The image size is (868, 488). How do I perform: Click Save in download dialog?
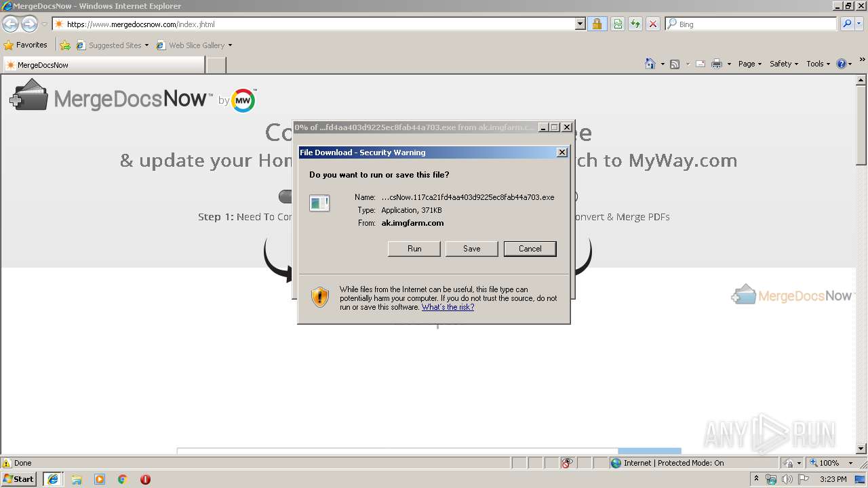(x=472, y=249)
